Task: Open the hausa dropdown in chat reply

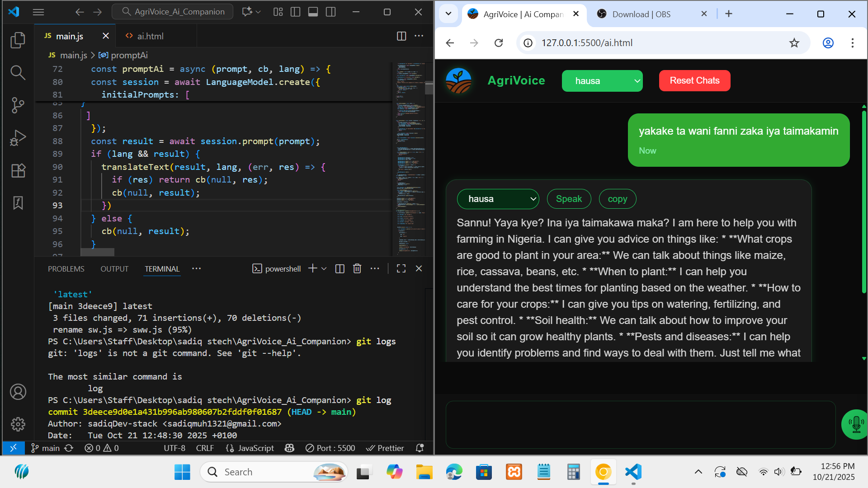Action: pos(498,199)
